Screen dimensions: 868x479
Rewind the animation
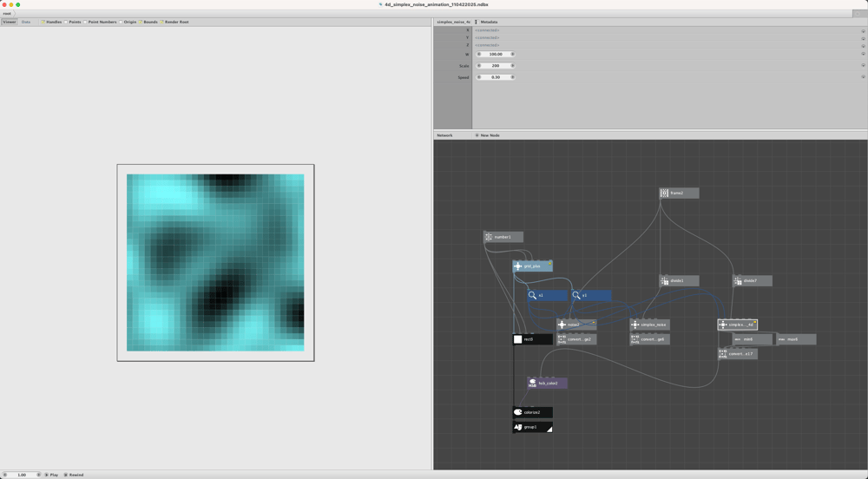pos(74,475)
